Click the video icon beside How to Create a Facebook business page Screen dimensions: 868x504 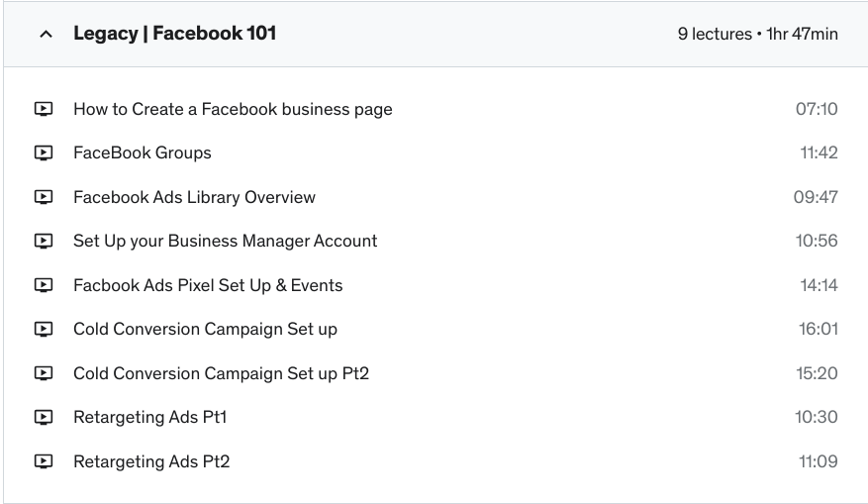click(44, 109)
